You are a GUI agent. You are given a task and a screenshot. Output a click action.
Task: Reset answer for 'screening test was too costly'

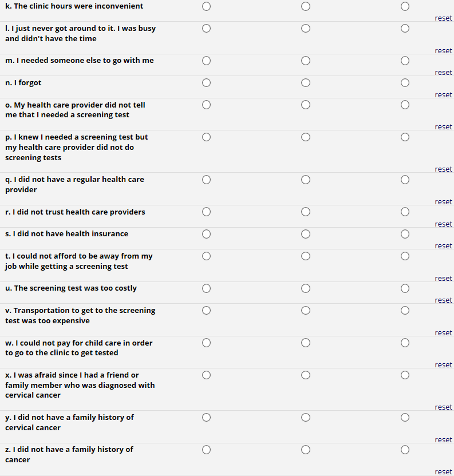point(443,300)
